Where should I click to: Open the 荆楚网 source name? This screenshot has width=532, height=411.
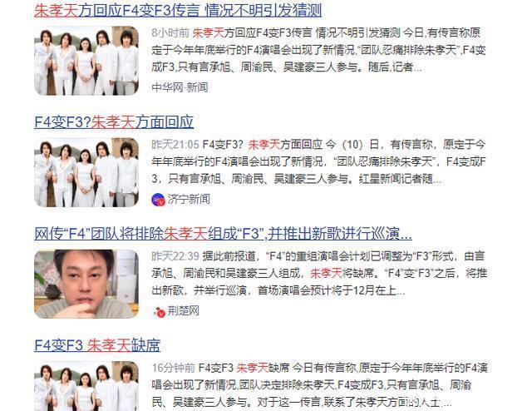point(183,311)
